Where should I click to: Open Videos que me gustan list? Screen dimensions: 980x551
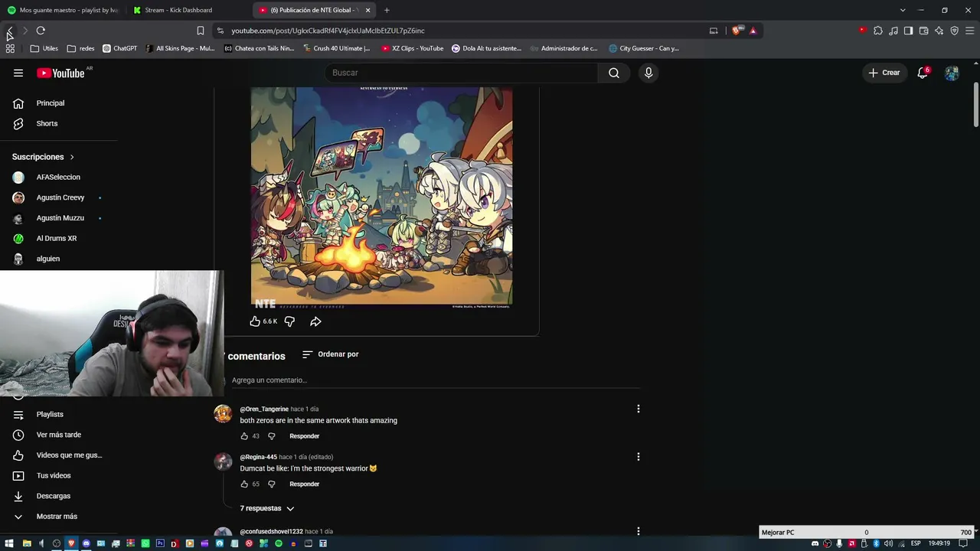[69, 455]
